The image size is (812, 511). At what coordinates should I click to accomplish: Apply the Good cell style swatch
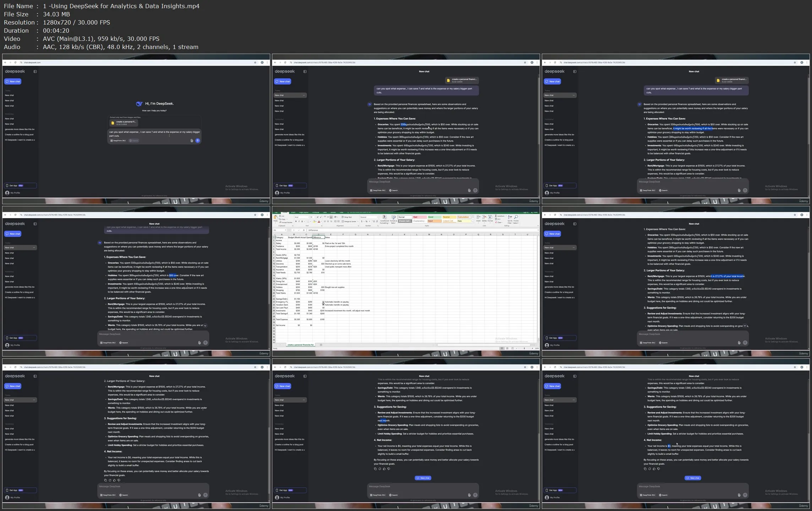435,217
